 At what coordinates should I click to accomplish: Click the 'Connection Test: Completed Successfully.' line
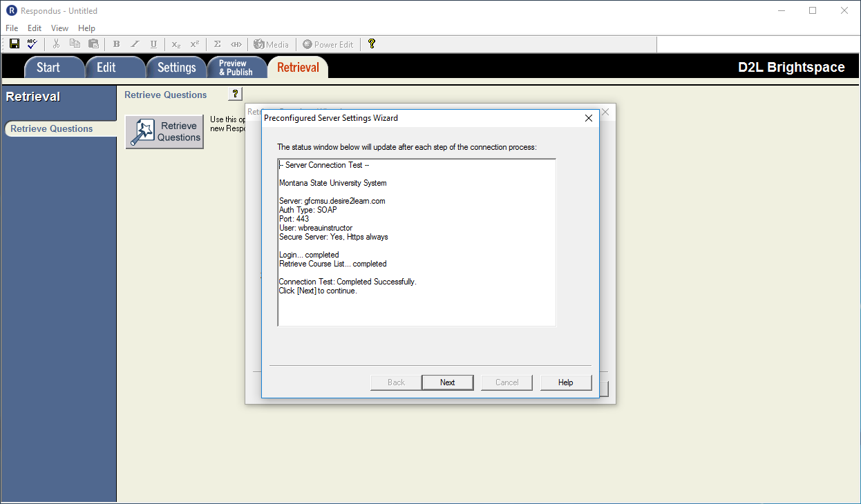[x=348, y=282]
